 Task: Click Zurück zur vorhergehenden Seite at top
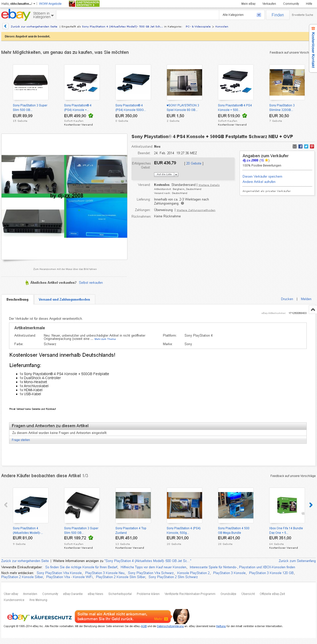(x=34, y=26)
